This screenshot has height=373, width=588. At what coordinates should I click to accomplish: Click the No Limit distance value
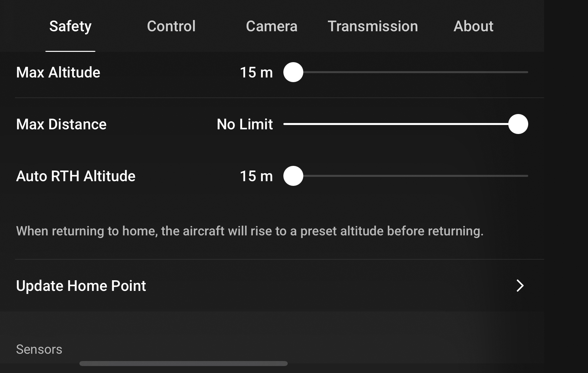[245, 124]
